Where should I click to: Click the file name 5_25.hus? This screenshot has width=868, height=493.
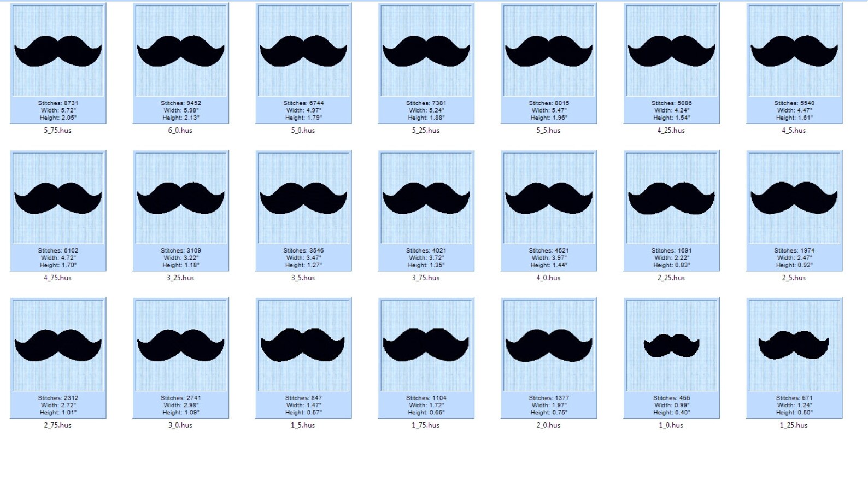[426, 131]
